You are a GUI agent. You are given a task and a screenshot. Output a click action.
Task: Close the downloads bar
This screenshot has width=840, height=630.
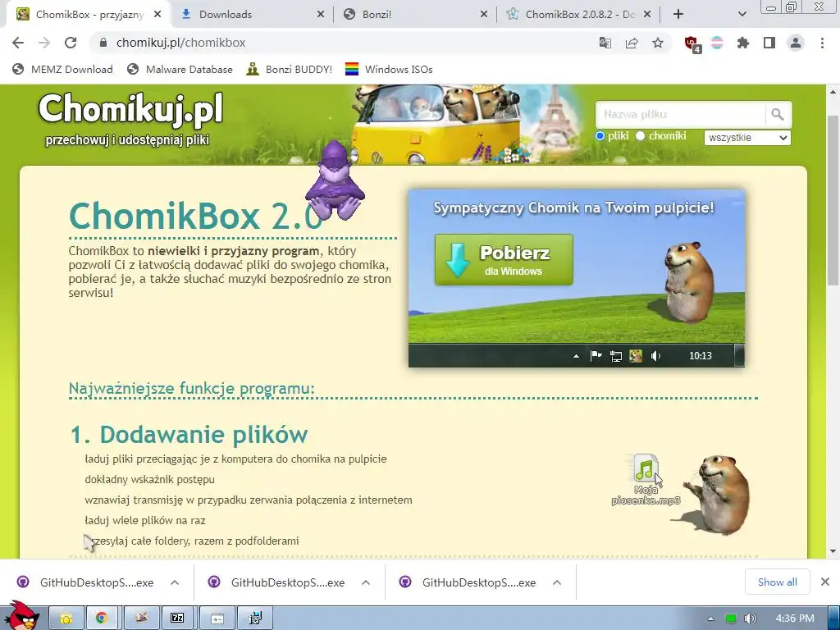tap(825, 582)
